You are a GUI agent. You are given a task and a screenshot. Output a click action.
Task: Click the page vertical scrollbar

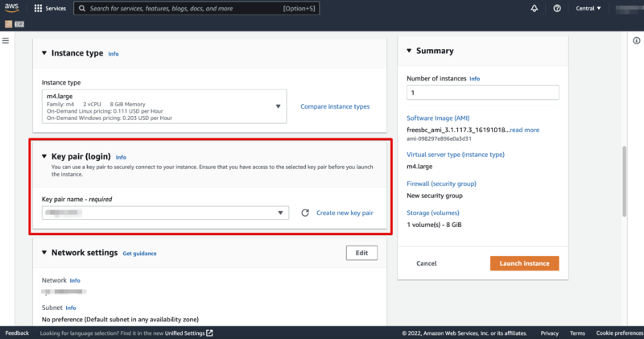click(625, 181)
